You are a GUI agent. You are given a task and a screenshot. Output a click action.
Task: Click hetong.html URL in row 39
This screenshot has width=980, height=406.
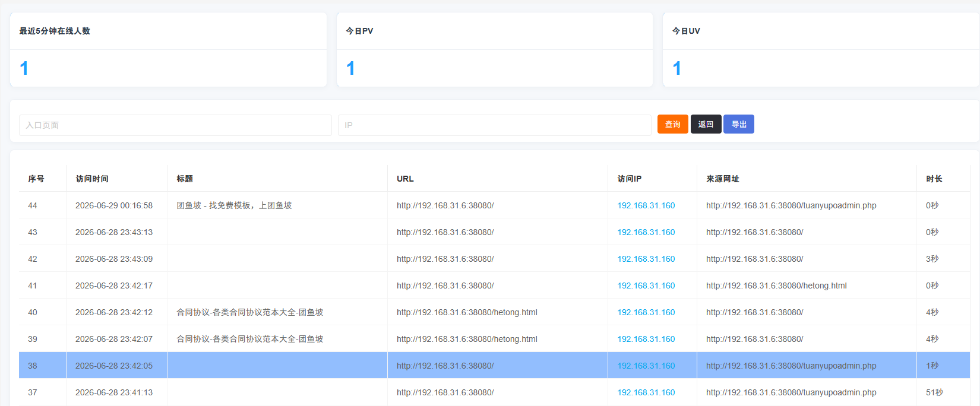(467, 339)
